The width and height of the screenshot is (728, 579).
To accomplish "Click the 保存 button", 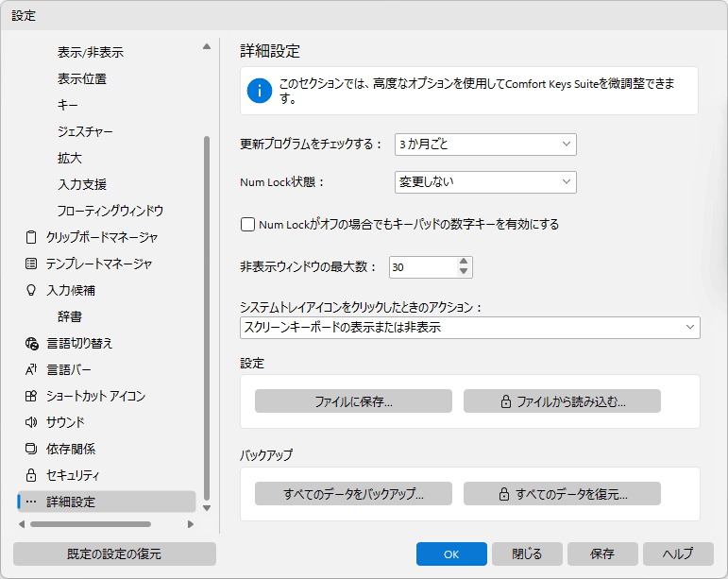I will point(602,553).
